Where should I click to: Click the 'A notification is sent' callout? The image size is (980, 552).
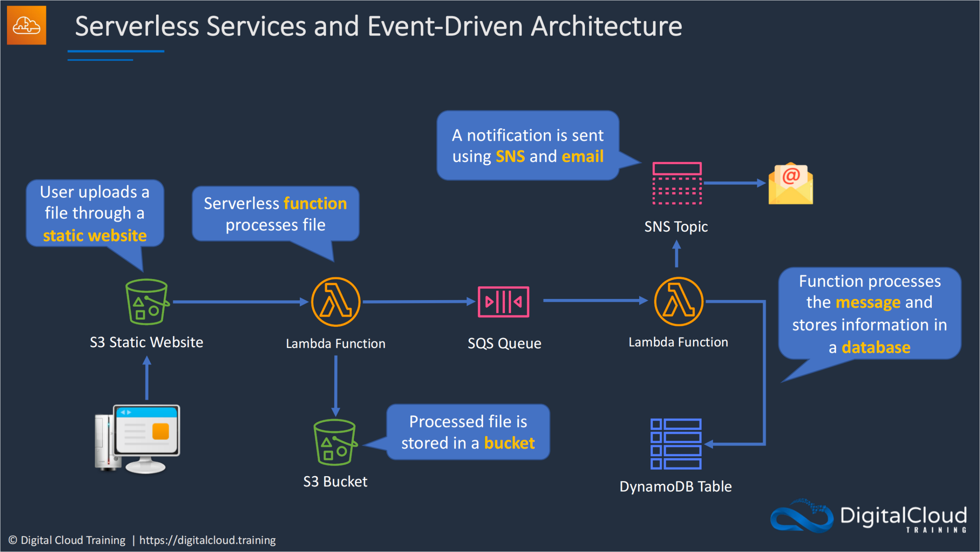(528, 146)
